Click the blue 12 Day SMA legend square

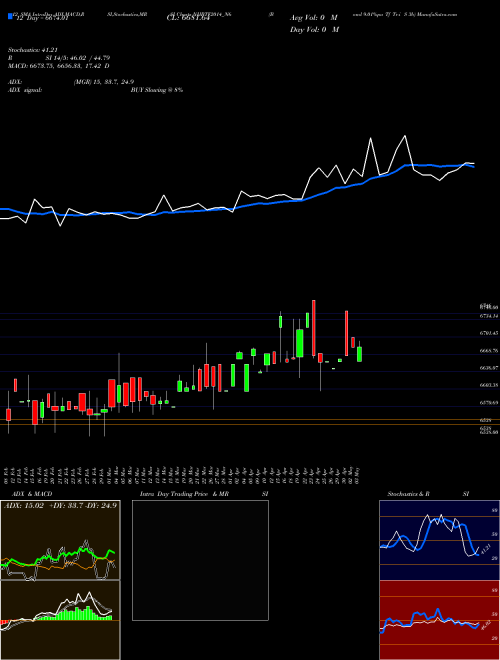(x=10, y=17)
